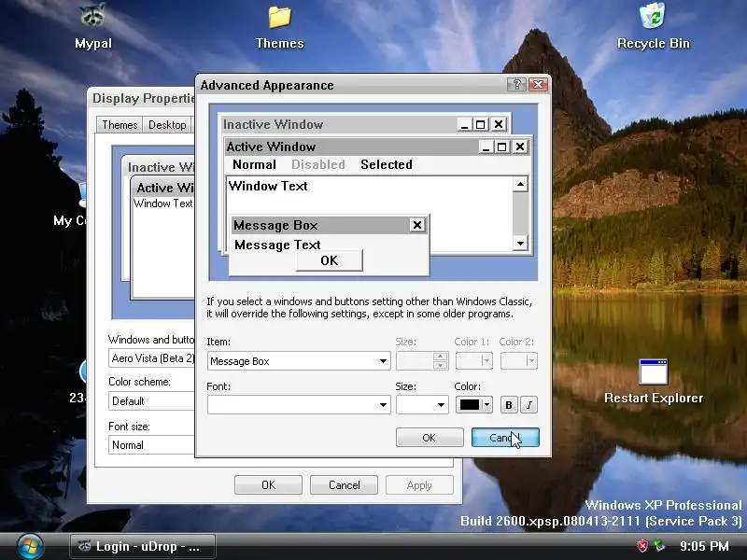747x560 pixels.
Task: Click the network connection tray icon
Action: 660,546
